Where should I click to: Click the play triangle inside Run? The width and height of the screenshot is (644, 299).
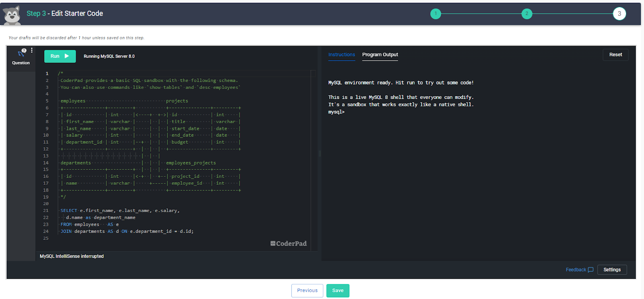pyautogui.click(x=67, y=56)
